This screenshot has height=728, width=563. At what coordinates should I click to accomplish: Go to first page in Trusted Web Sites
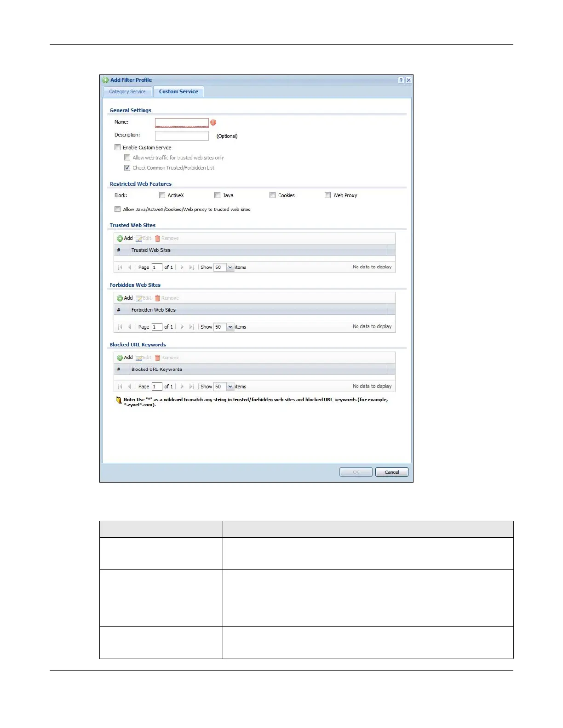(120, 267)
